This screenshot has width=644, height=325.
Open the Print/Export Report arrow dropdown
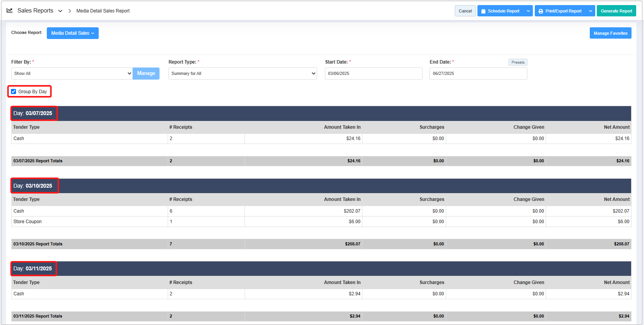pyautogui.click(x=590, y=11)
